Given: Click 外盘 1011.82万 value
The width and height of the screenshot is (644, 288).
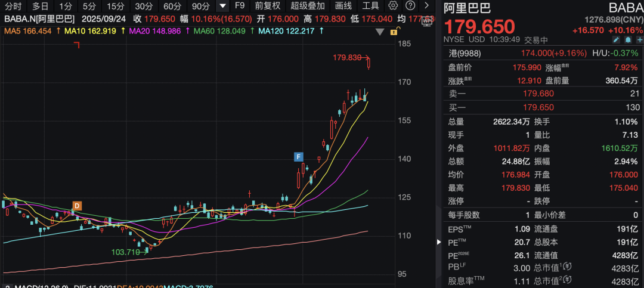Looking at the screenshot, I should pyautogui.click(x=512, y=148).
